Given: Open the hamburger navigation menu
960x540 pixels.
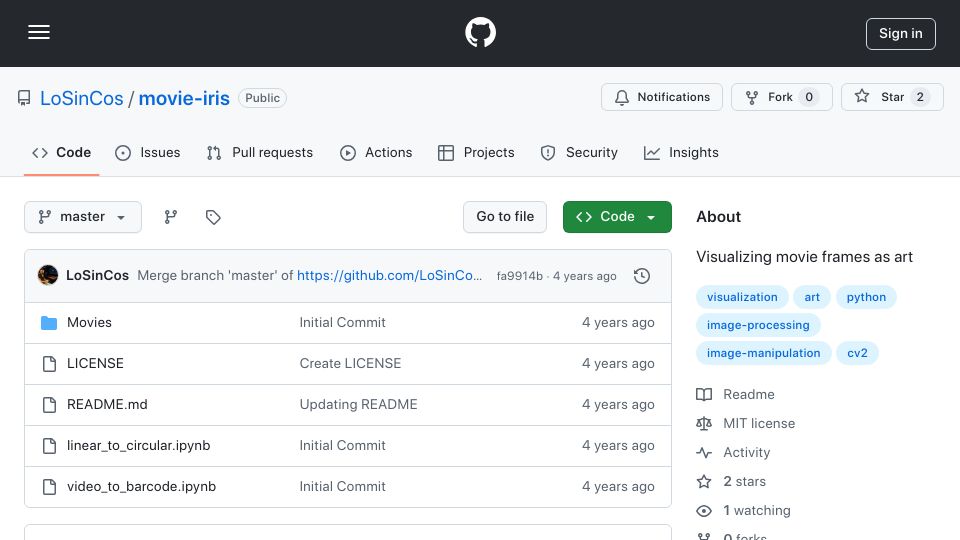Looking at the screenshot, I should 39,32.
